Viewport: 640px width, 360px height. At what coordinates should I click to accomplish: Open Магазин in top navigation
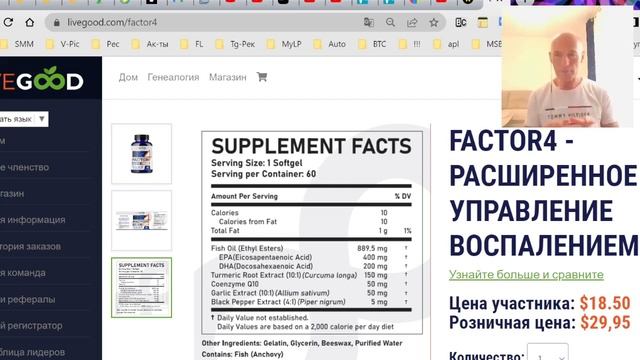[x=227, y=77]
